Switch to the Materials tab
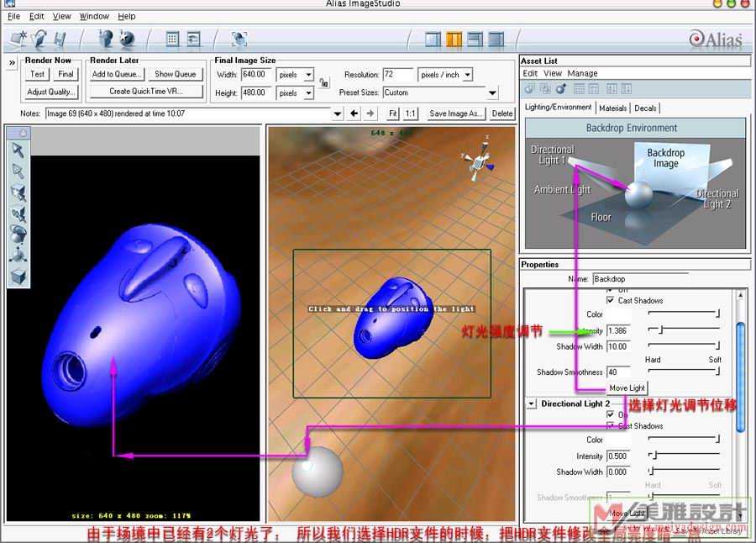 (x=613, y=108)
